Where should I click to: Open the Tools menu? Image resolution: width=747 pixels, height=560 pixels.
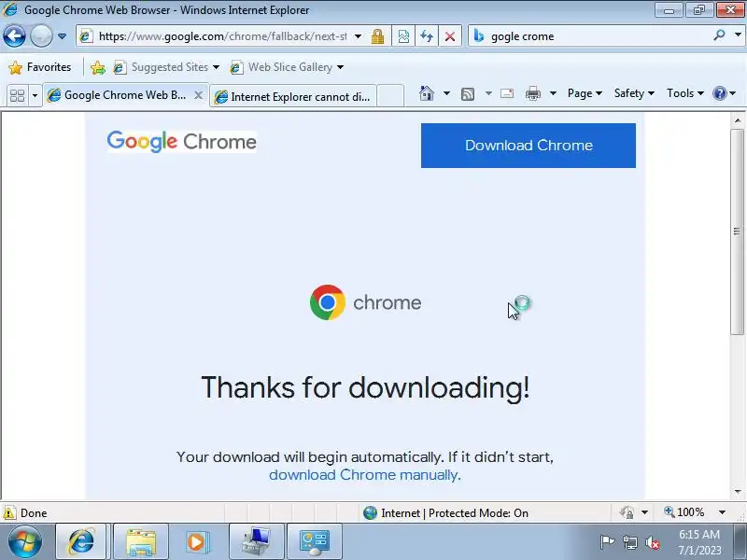685,93
